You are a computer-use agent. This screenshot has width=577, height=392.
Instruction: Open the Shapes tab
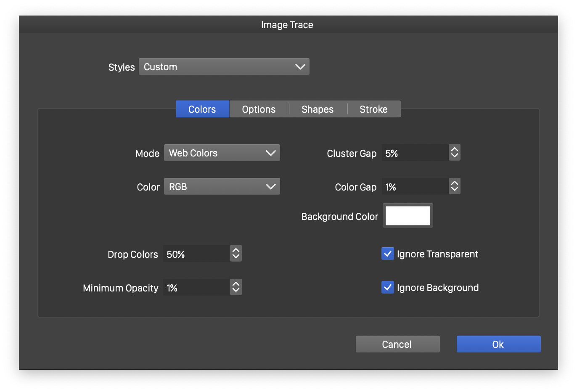pyautogui.click(x=318, y=109)
